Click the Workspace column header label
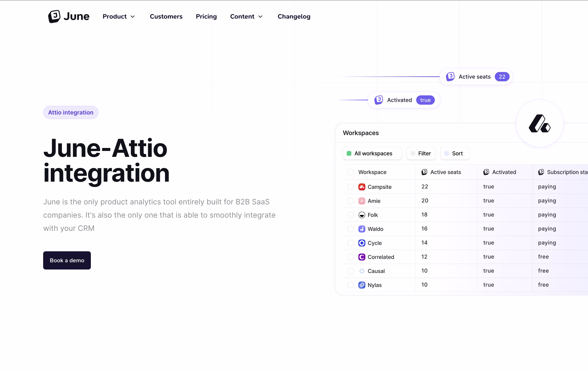The image size is (588, 372). pyautogui.click(x=372, y=172)
